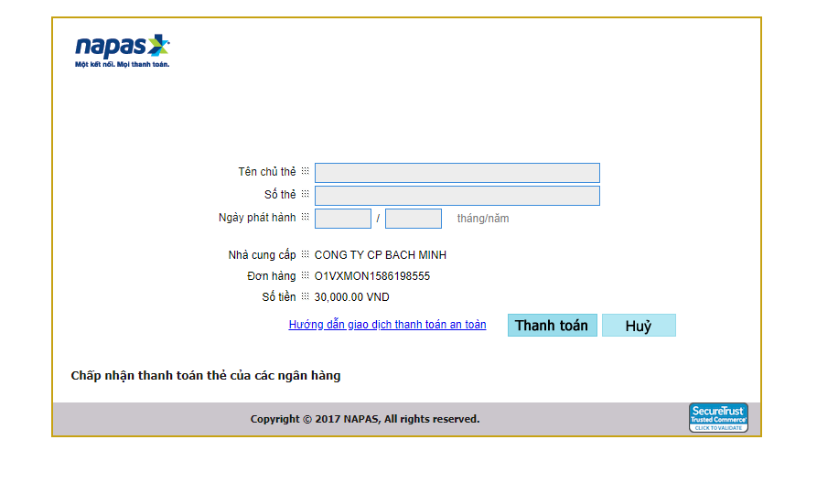Click the Copyright 2017 NAPAS footer text
This screenshot has height=504, width=817.
coord(365,419)
